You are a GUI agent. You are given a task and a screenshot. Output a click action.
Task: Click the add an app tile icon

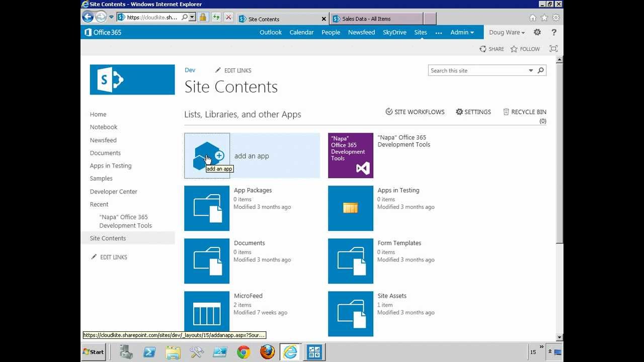pos(207,155)
